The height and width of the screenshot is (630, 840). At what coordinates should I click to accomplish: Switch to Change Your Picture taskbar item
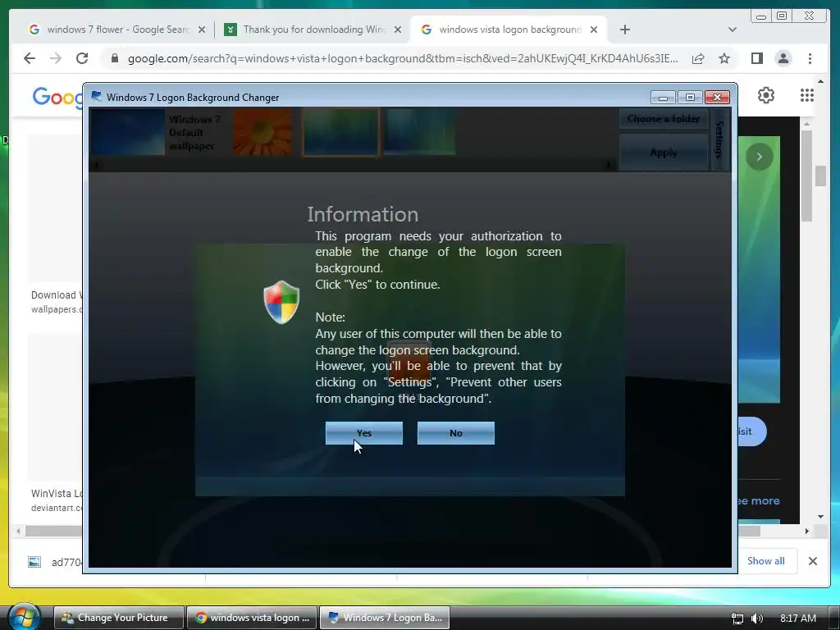tap(119, 618)
